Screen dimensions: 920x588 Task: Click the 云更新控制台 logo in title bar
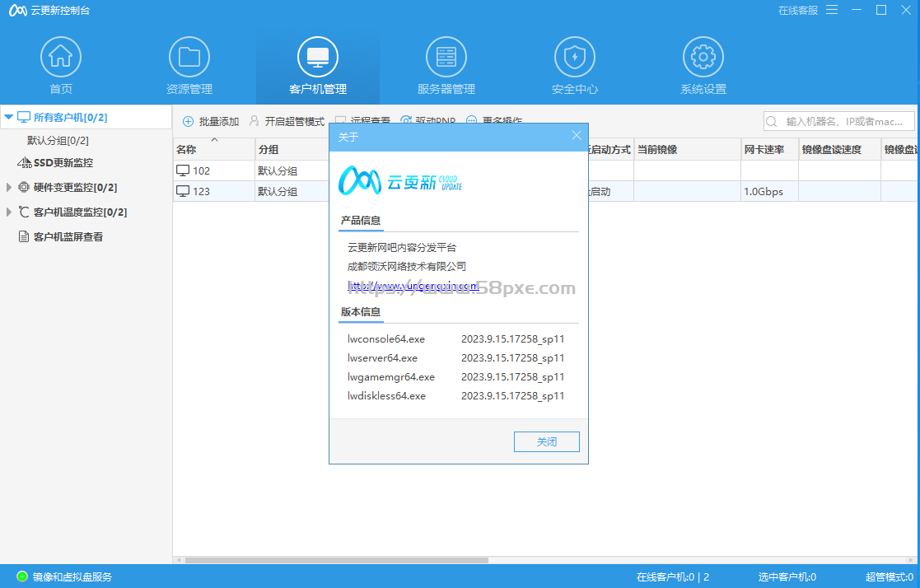pyautogui.click(x=18, y=11)
